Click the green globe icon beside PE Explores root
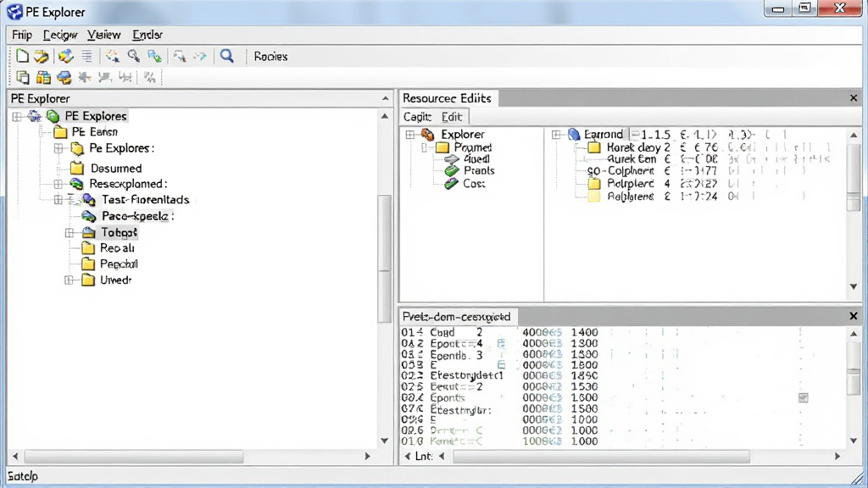The height and width of the screenshot is (488, 868). coord(53,116)
